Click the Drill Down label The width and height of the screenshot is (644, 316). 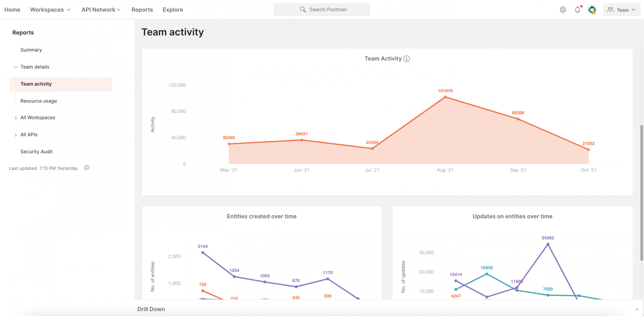pos(151,309)
